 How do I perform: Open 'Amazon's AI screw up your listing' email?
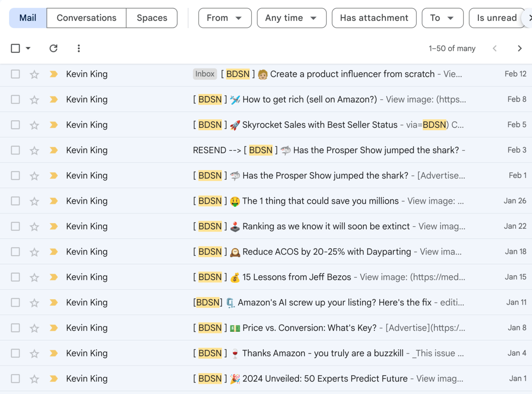coord(335,303)
